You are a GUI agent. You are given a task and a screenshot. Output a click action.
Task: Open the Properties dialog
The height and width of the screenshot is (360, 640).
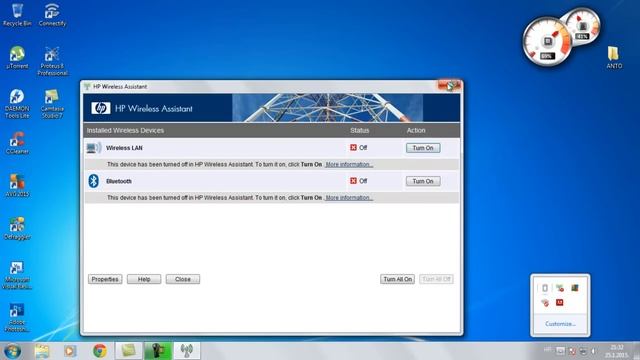tap(105, 279)
